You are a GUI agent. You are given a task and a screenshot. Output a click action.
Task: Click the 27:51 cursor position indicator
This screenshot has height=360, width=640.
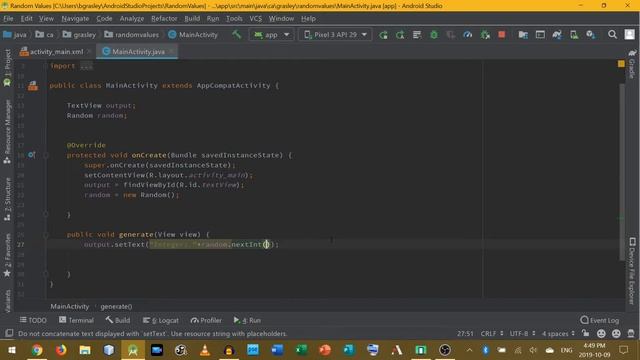click(x=465, y=333)
